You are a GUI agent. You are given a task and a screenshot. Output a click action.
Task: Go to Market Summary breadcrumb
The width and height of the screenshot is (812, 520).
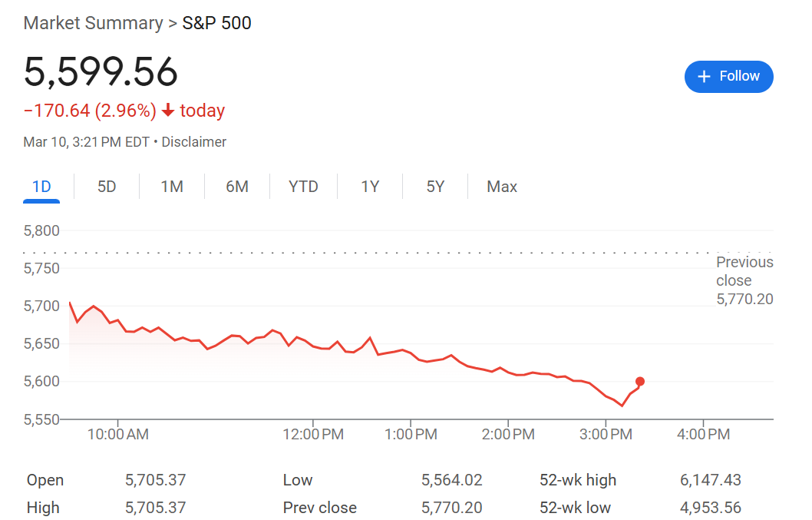pos(93,23)
